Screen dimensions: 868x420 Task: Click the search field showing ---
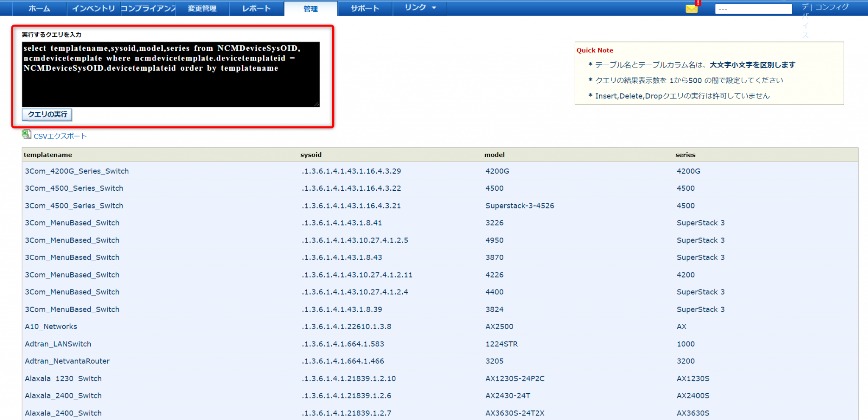click(x=754, y=8)
